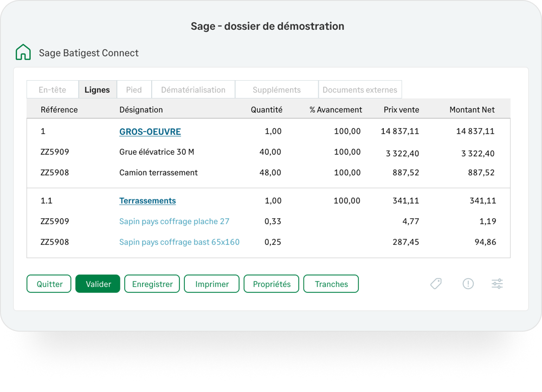
Task: Click the Prix vente column header
Action: pos(401,110)
